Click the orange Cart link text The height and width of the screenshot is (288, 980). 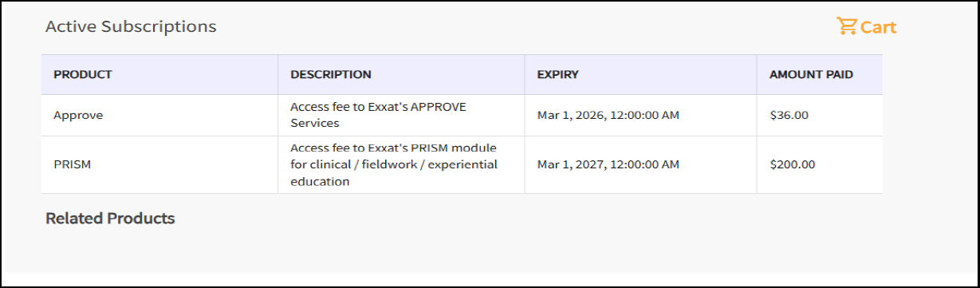pos(878,27)
